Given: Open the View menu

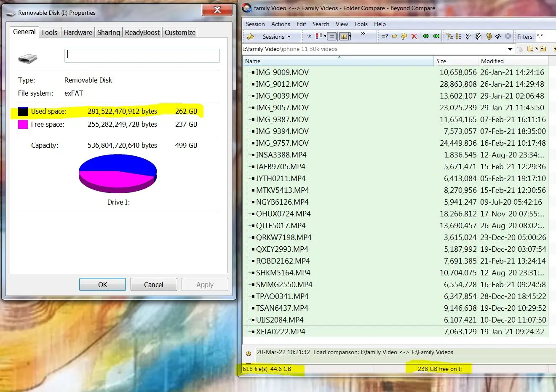Looking at the screenshot, I should [x=342, y=24].
